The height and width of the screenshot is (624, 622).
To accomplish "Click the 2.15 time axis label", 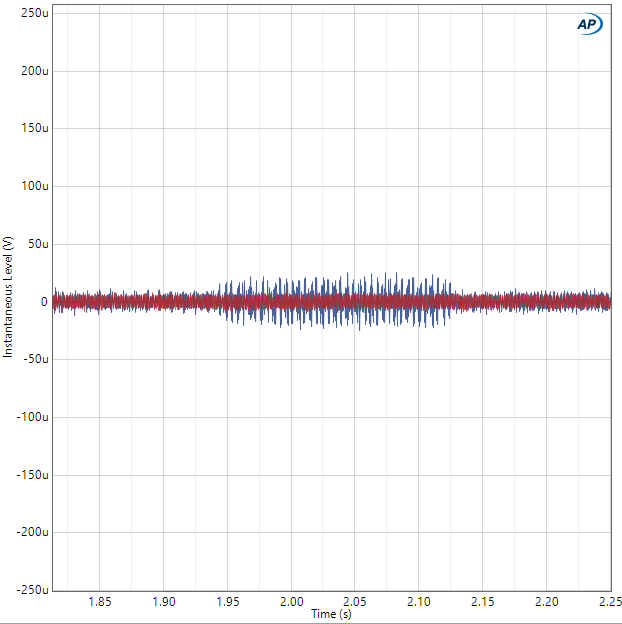I will click(483, 601).
